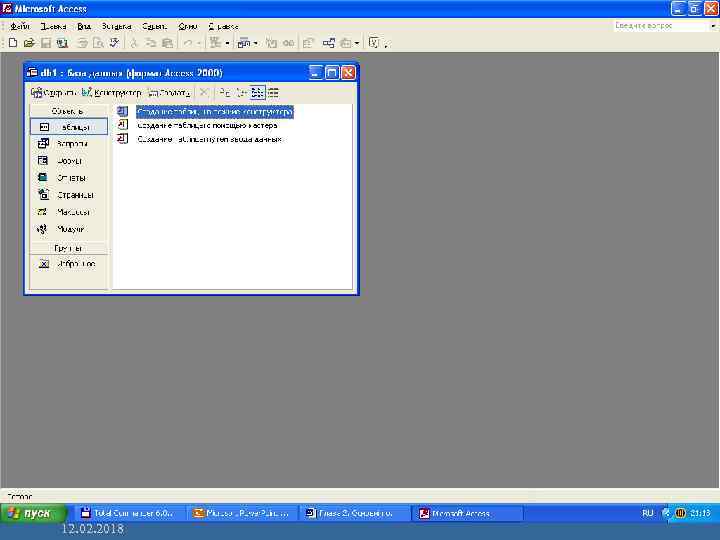Click the Access Help toolbar icon

click(x=374, y=43)
